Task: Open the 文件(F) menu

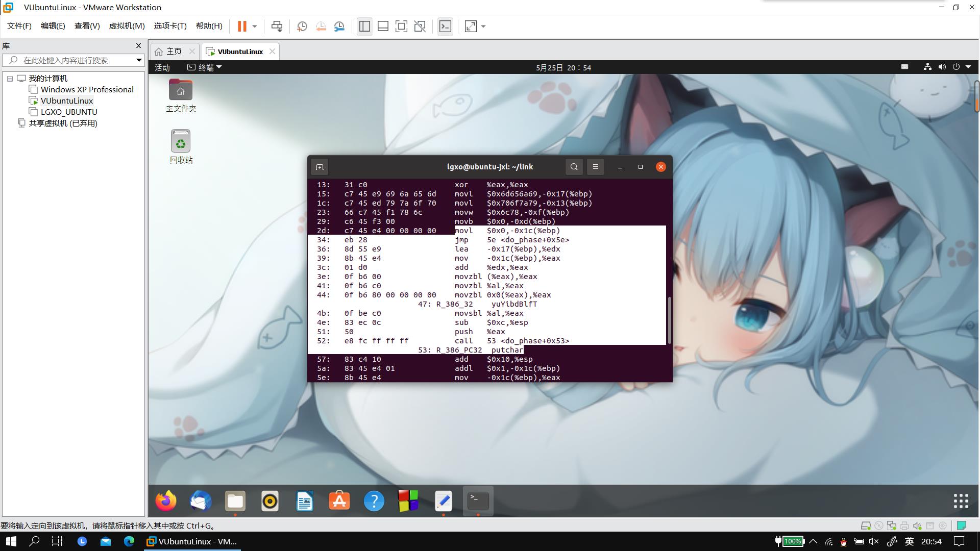Action: (x=19, y=26)
